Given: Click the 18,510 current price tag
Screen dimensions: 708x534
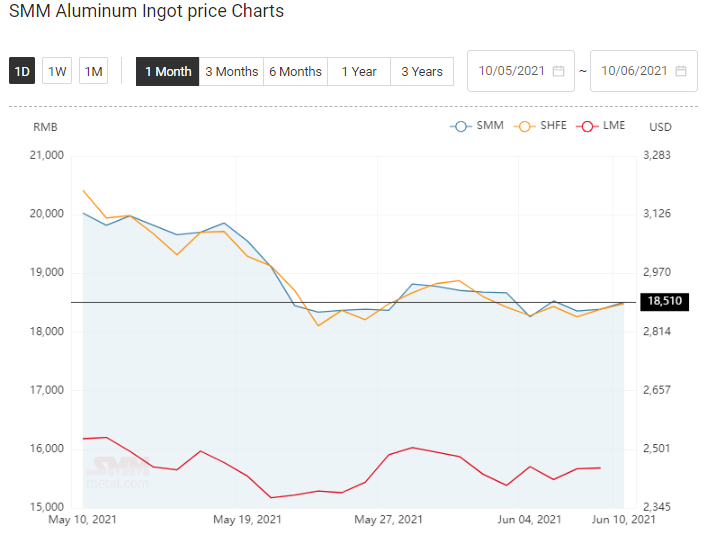Looking at the screenshot, I should click(x=665, y=301).
